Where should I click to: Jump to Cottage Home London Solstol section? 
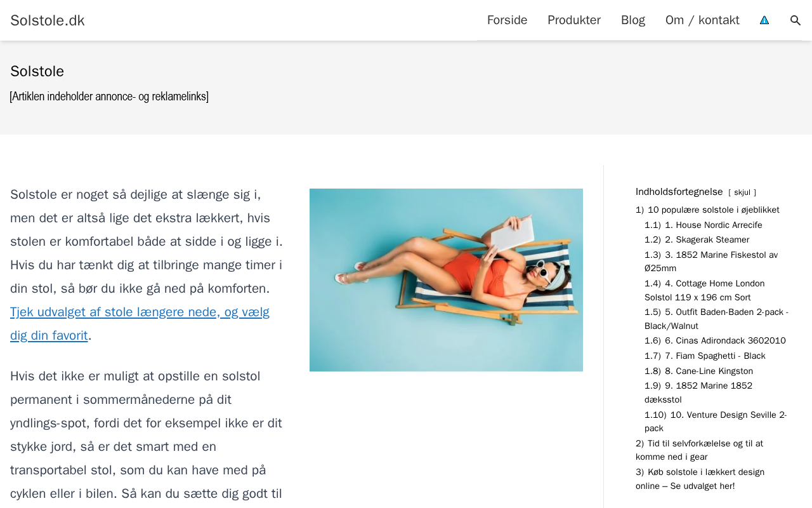coord(705,290)
